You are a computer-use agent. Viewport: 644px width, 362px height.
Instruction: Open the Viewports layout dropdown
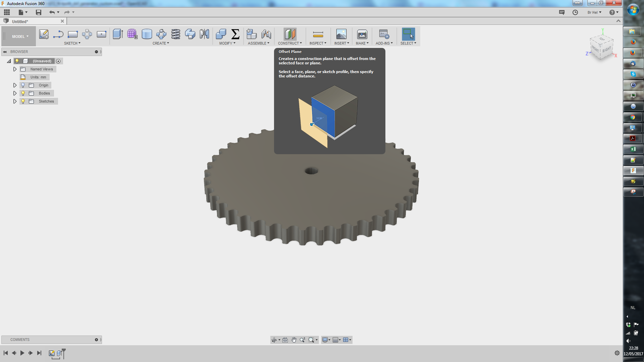click(x=347, y=340)
